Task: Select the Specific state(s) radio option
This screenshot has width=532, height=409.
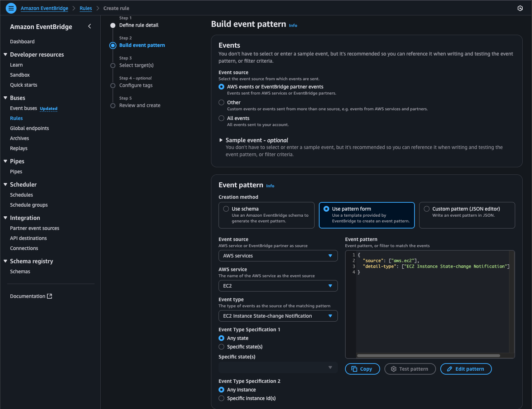Action: coord(221,347)
